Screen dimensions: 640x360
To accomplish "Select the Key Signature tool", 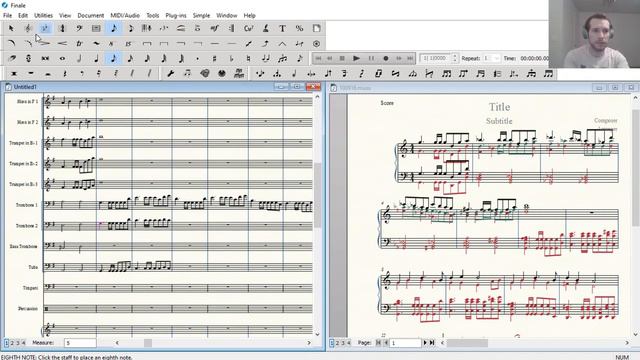I will click(x=45, y=28).
